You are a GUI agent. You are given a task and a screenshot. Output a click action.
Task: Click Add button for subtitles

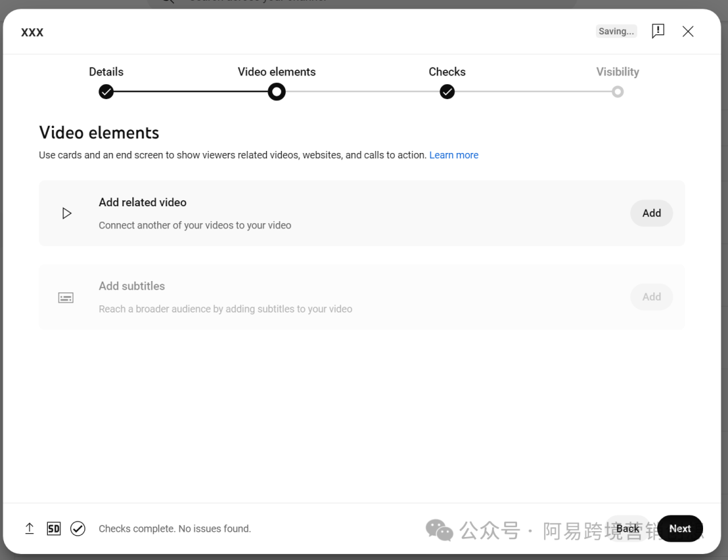[x=651, y=297]
